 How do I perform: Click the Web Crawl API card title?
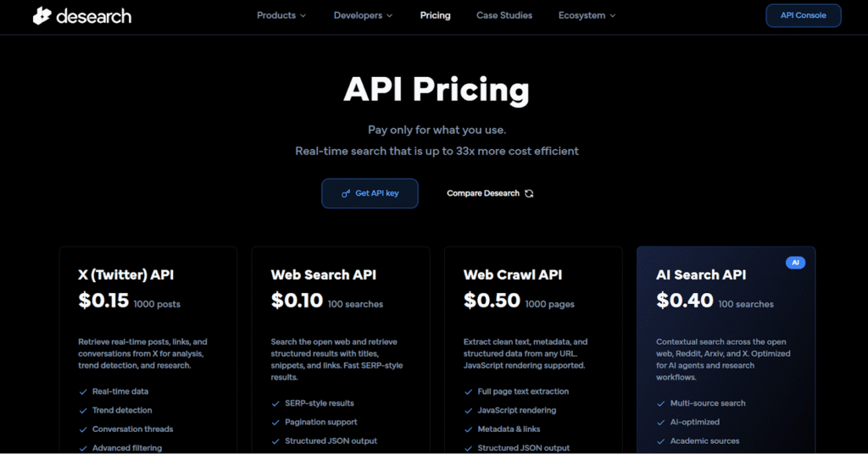513,274
